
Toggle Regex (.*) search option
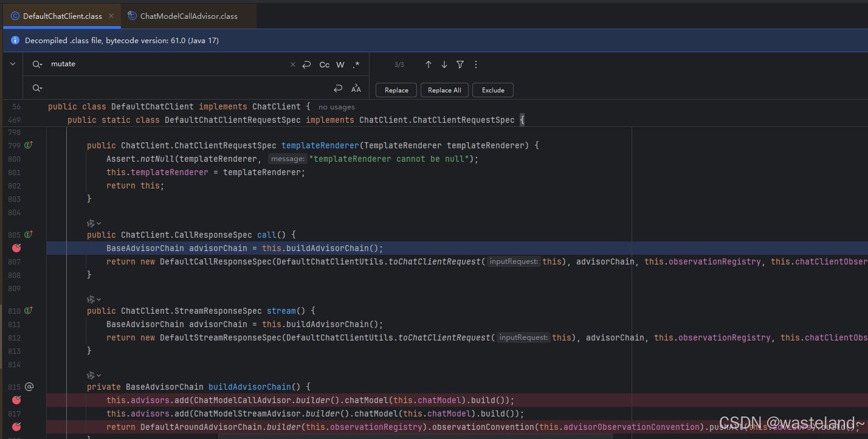click(x=356, y=64)
